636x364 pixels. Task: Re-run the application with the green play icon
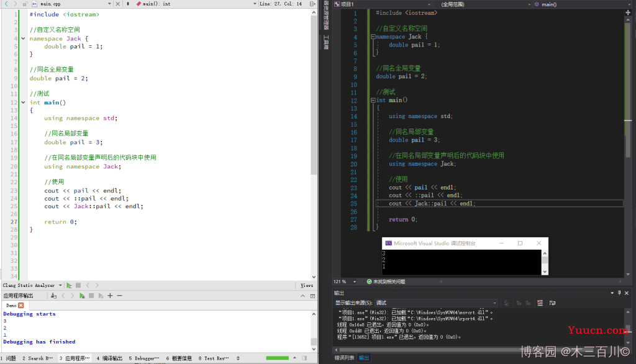pos(82,296)
